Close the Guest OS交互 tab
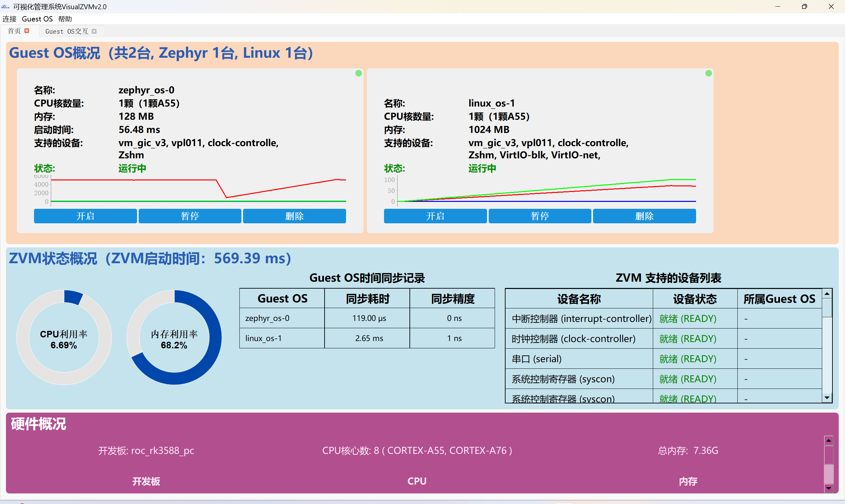 [x=94, y=31]
